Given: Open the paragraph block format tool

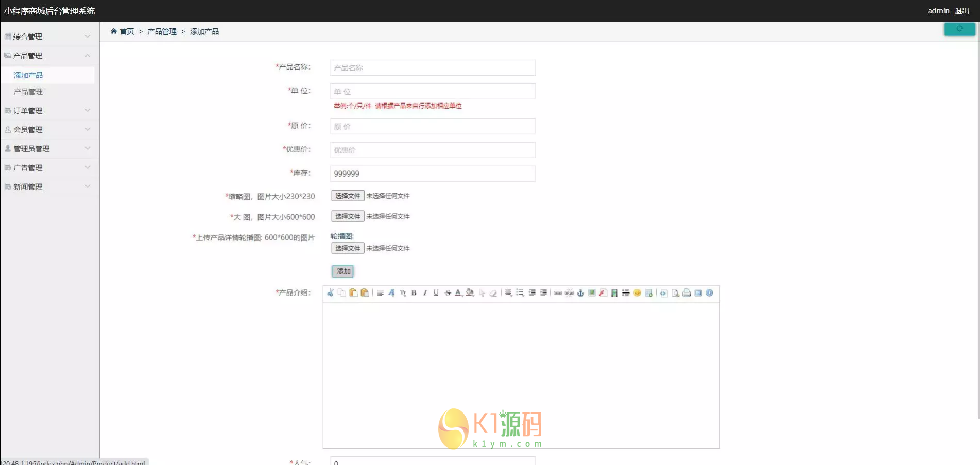Looking at the screenshot, I should 380,293.
